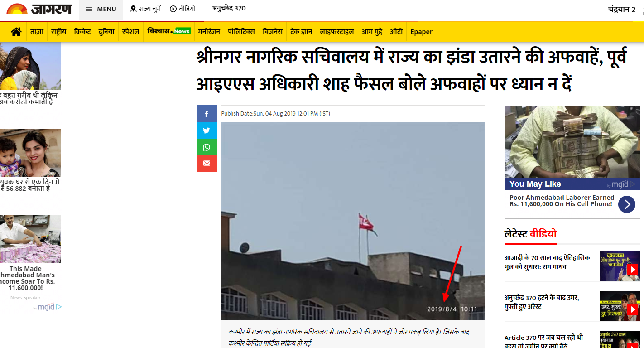Open the वीडियो play link in header
The width and height of the screenshot is (644, 348).
click(183, 9)
